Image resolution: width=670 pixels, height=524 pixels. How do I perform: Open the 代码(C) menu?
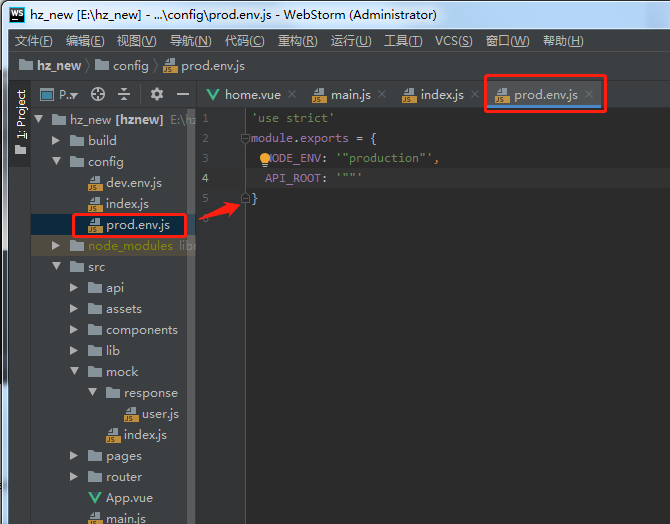244,41
